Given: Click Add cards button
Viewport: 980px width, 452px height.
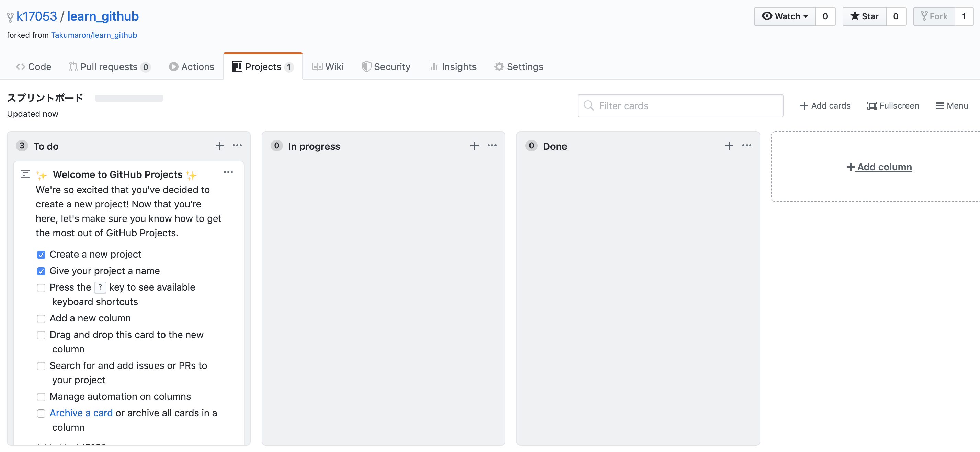Looking at the screenshot, I should pos(825,105).
